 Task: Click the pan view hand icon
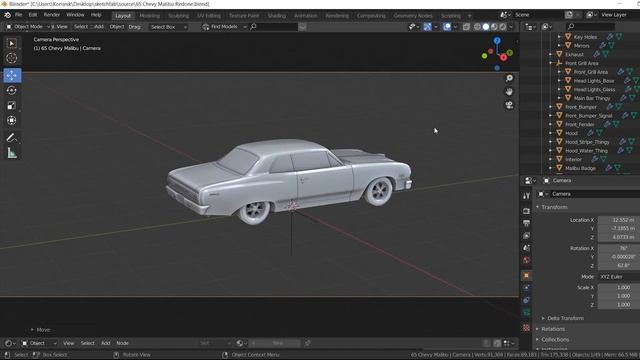509,91
